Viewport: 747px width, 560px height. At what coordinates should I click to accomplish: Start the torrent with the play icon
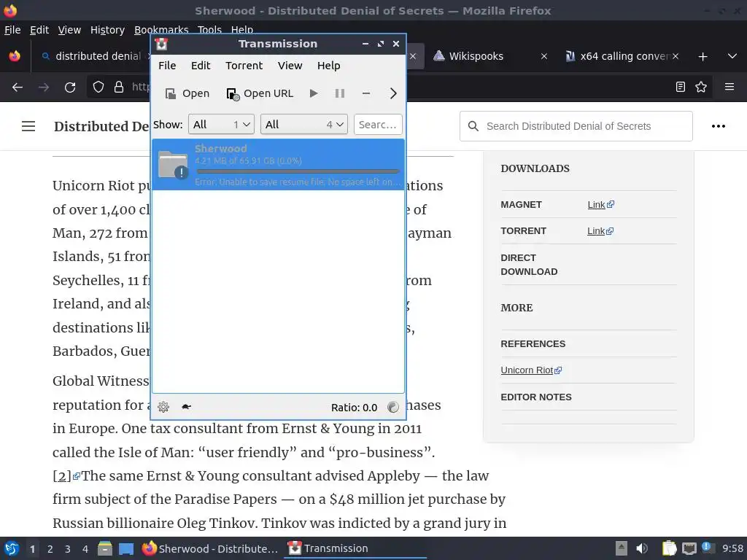tap(314, 93)
